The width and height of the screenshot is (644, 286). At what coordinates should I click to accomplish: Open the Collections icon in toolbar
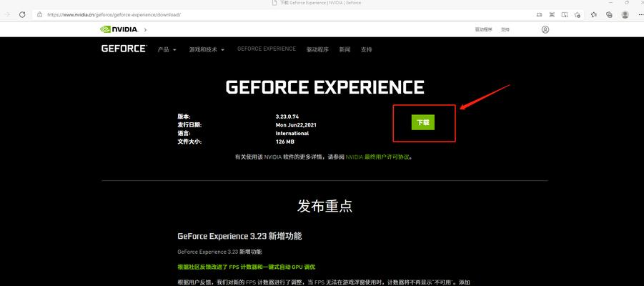(x=609, y=14)
